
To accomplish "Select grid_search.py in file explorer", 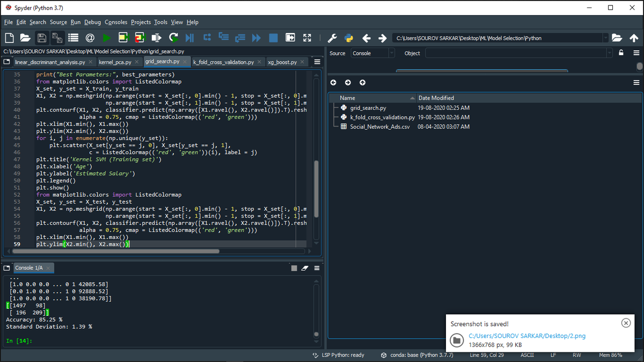I will coord(368,108).
